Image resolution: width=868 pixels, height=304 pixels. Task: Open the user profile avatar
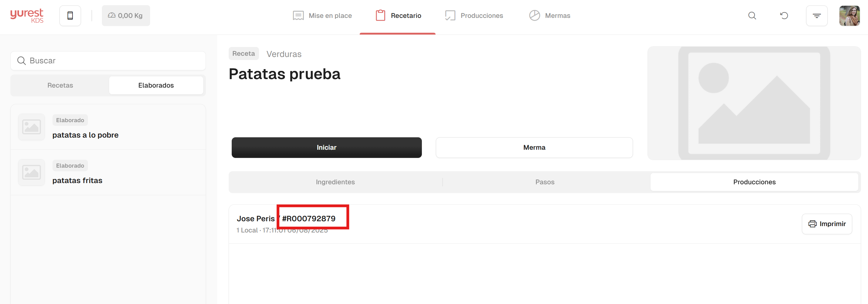tap(849, 16)
